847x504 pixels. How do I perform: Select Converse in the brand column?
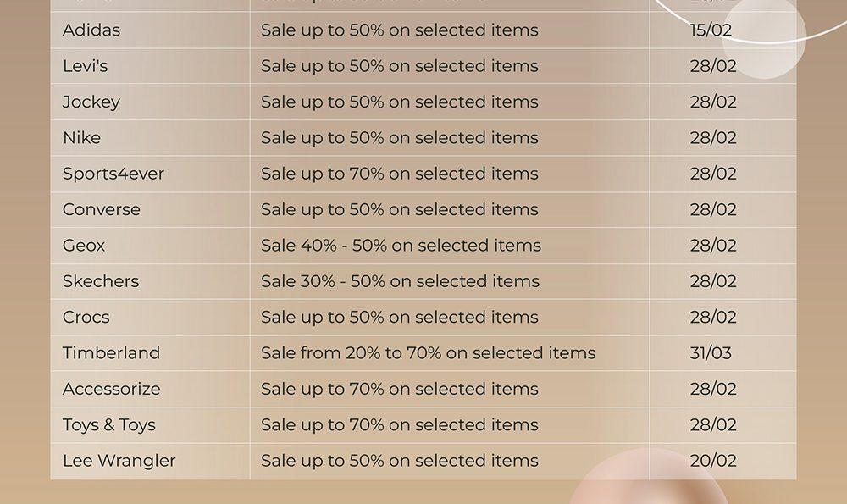pyautogui.click(x=102, y=209)
